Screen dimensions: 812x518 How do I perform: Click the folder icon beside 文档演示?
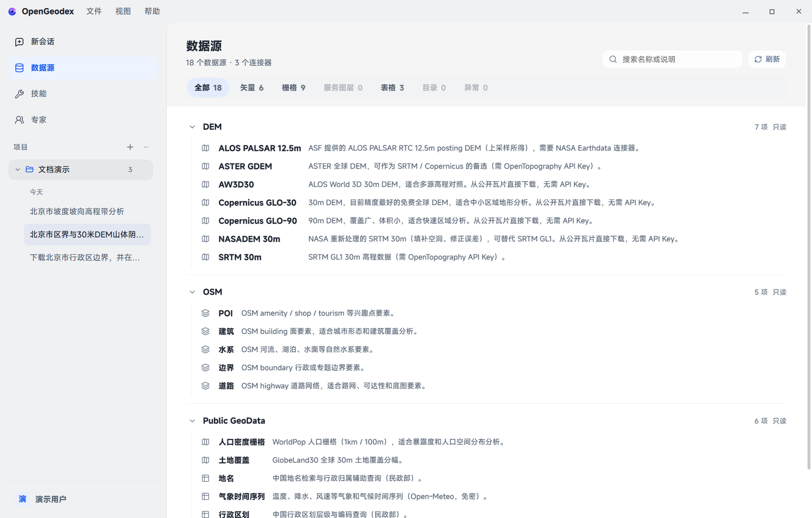(29, 169)
